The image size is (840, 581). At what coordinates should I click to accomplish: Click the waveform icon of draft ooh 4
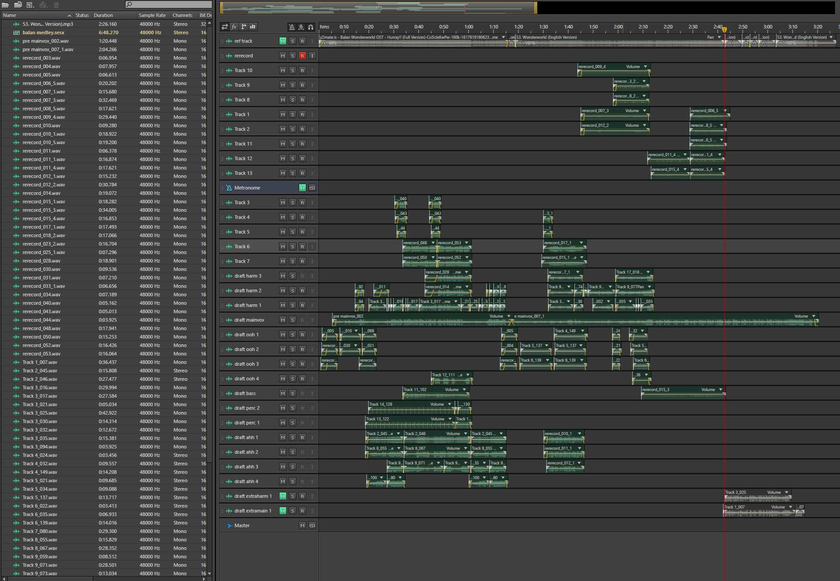click(229, 379)
